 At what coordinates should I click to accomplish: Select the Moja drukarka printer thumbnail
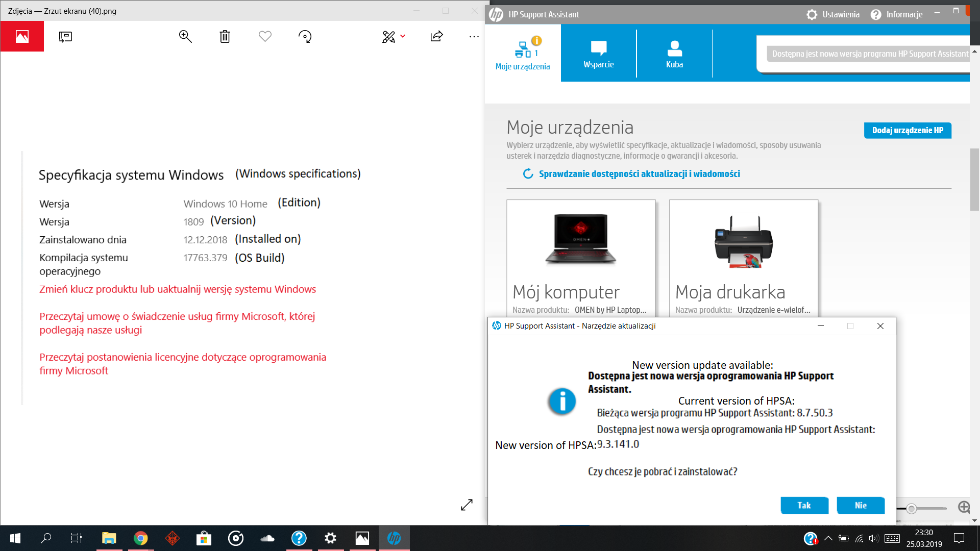click(744, 241)
